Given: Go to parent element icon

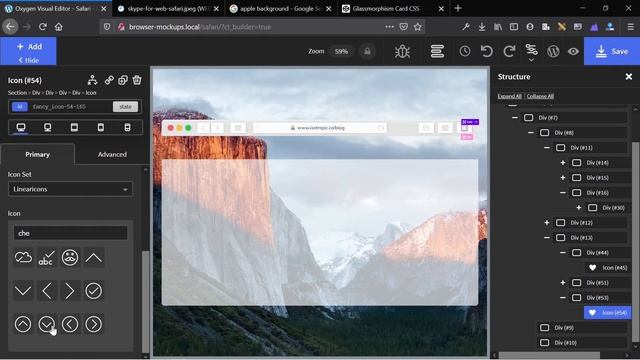Looking at the screenshot, I should click(93, 80).
